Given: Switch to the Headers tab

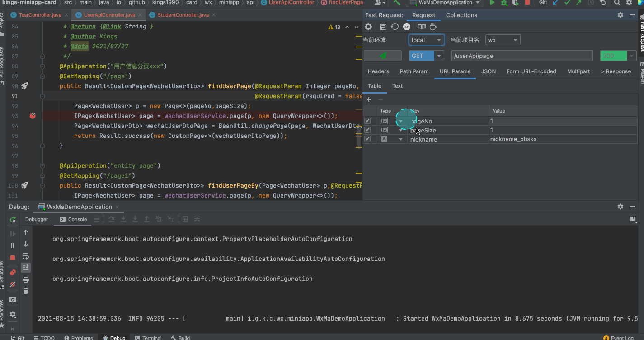Looking at the screenshot, I should pyautogui.click(x=378, y=71).
